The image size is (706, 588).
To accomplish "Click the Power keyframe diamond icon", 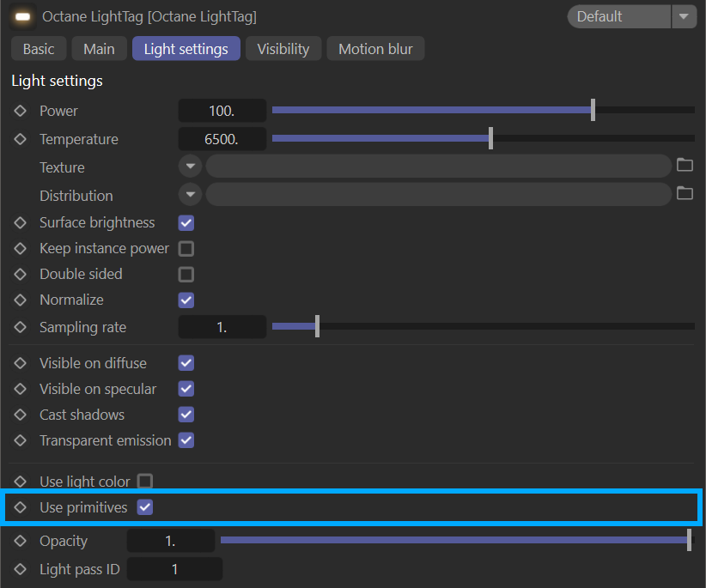I will pyautogui.click(x=21, y=111).
